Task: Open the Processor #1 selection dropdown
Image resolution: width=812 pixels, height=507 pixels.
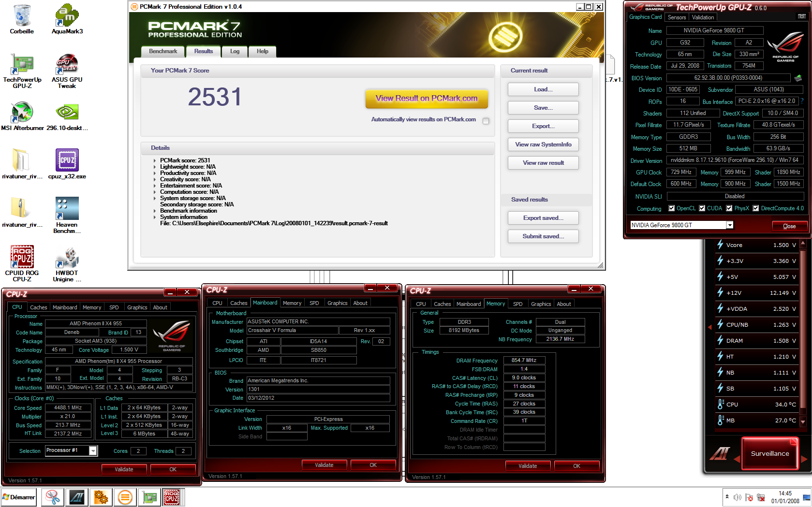Action: (93, 450)
